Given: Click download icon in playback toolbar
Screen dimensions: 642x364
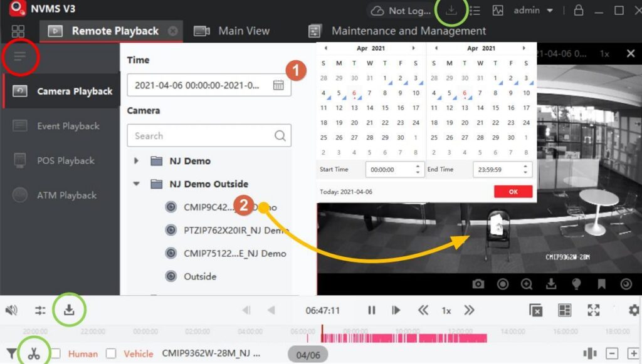Looking at the screenshot, I should pyautogui.click(x=69, y=310).
